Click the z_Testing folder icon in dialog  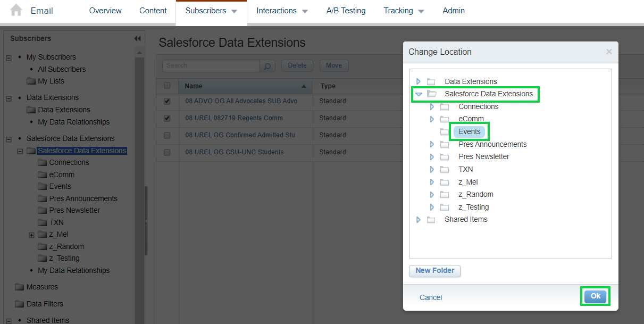pos(445,207)
